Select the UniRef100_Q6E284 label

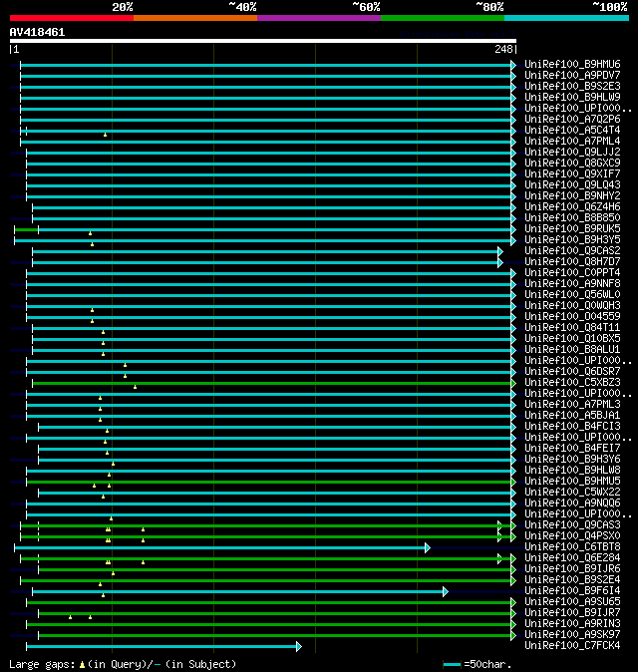(572, 558)
